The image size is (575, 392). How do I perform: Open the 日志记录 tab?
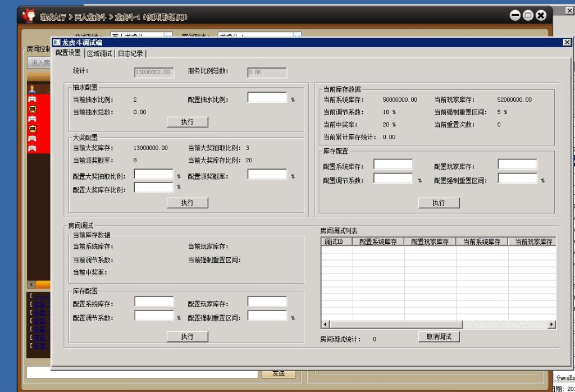(130, 53)
